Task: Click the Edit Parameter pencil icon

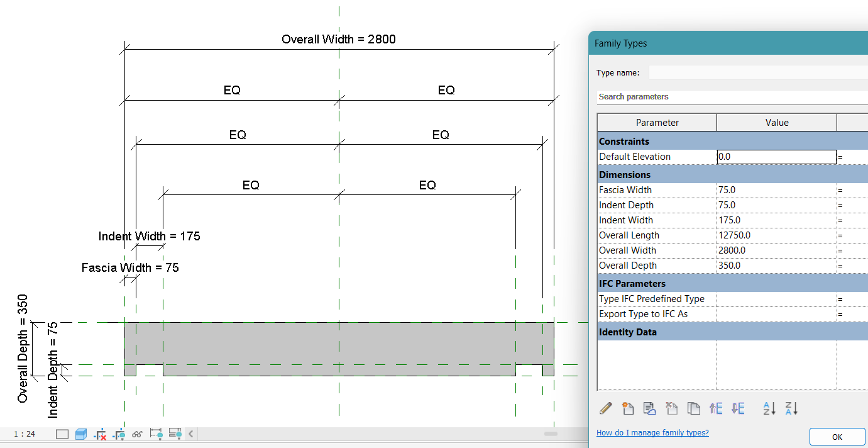Action: 606,408
